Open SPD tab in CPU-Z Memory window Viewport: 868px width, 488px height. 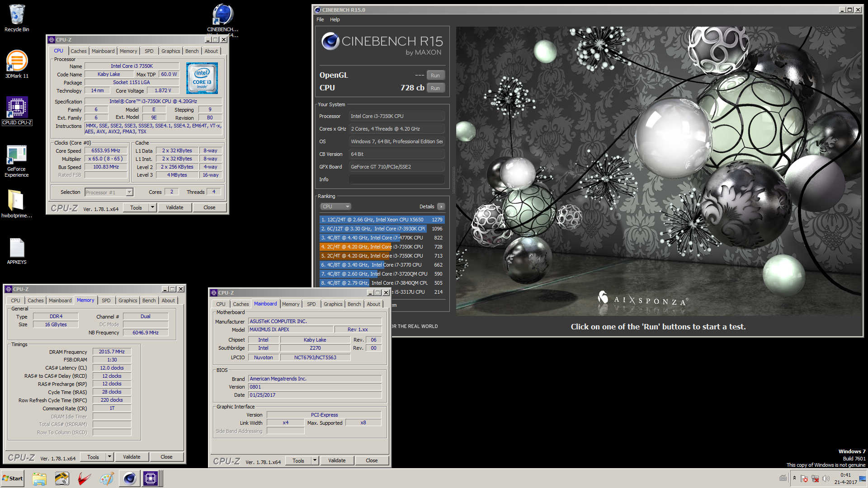(x=106, y=300)
